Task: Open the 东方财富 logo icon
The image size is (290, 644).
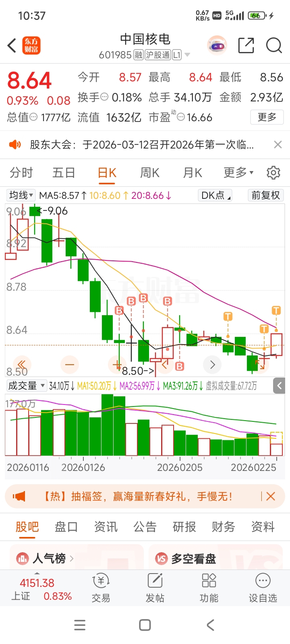Action: (x=31, y=45)
